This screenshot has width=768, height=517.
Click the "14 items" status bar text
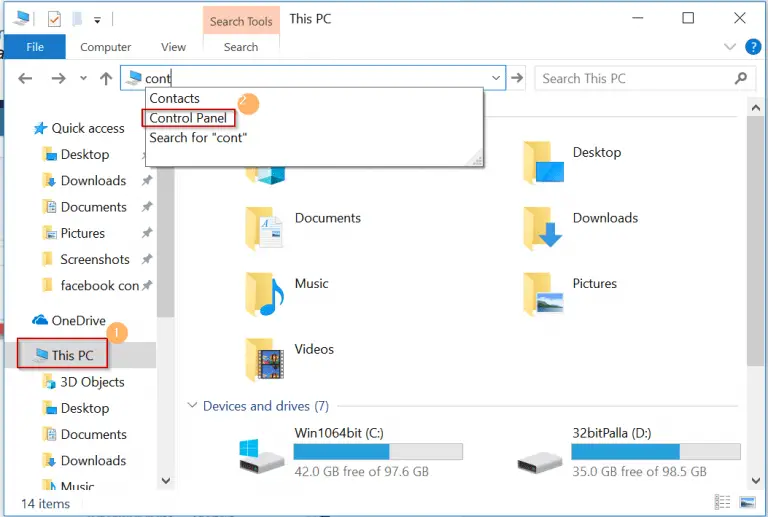[46, 504]
